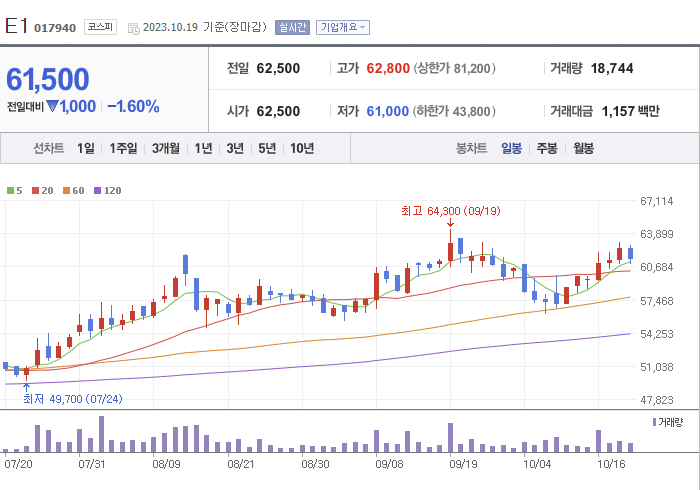Click the purple 거래량 volume legend swatch
Viewport: 700px width, 490px height.
click(x=654, y=422)
